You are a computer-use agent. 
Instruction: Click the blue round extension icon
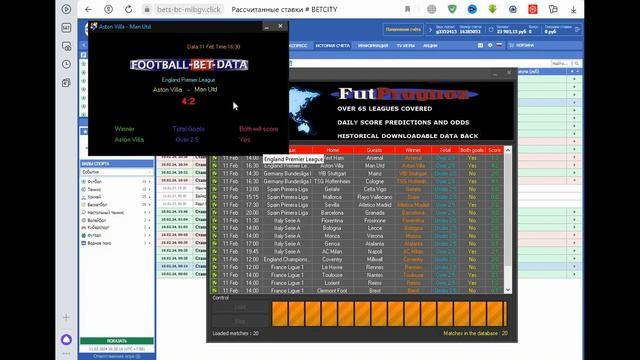pos(472,9)
